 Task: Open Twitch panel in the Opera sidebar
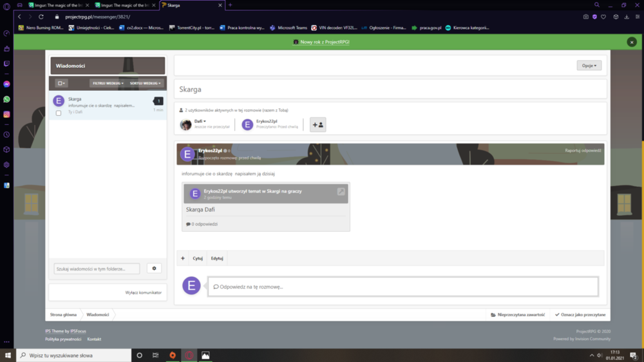[6, 64]
